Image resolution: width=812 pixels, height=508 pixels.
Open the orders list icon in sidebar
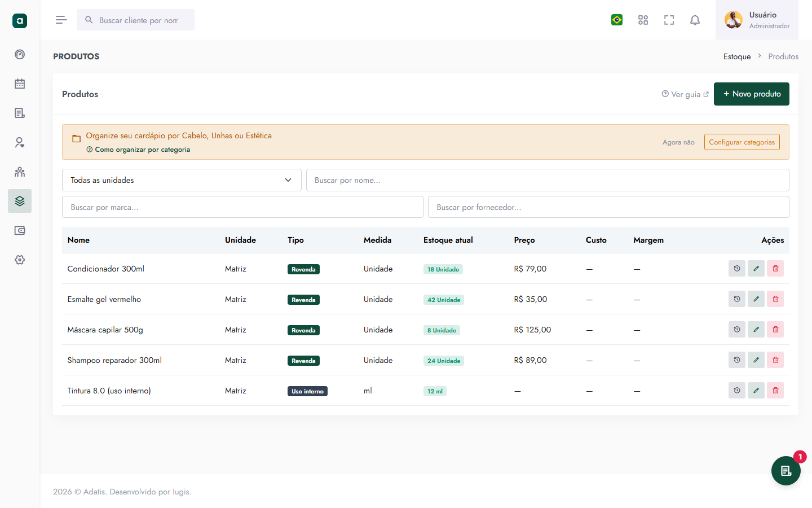[20, 113]
